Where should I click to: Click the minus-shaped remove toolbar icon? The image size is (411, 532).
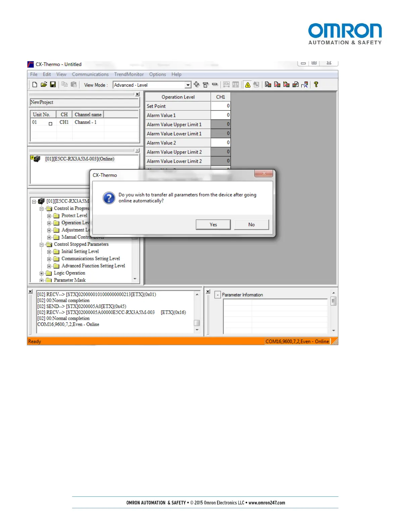215,85
